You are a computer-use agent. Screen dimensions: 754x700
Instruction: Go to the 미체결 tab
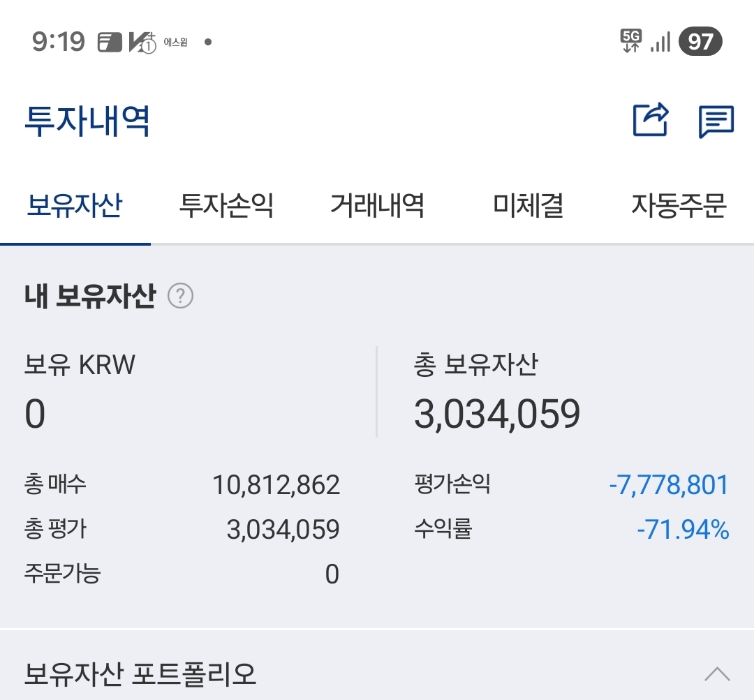coord(528,205)
